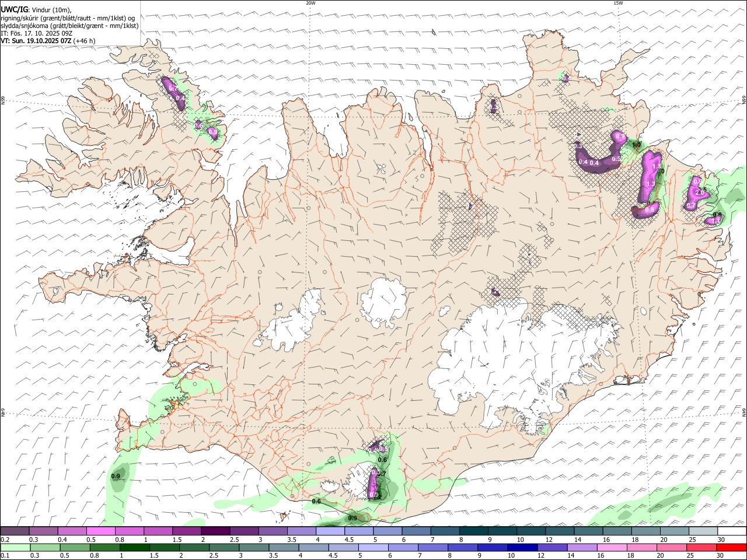Pick the navy blue 10 swatch, lower legend row
The image size is (747, 560).
pyautogui.click(x=522, y=547)
